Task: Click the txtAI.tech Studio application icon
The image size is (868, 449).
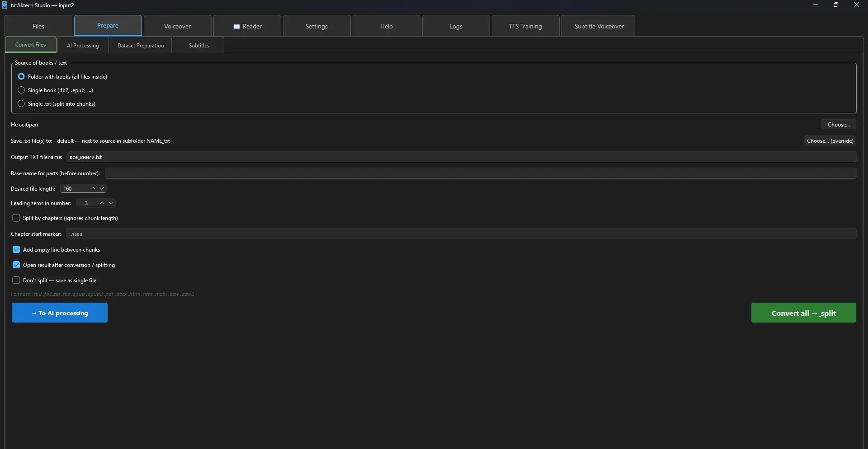Action: point(5,5)
